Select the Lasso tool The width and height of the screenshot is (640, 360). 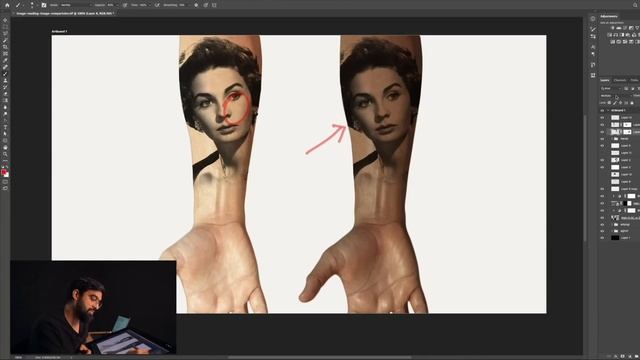5,33
